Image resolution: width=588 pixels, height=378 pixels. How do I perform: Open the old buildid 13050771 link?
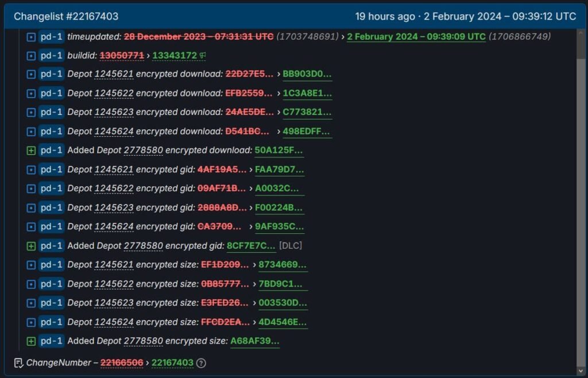pos(121,56)
